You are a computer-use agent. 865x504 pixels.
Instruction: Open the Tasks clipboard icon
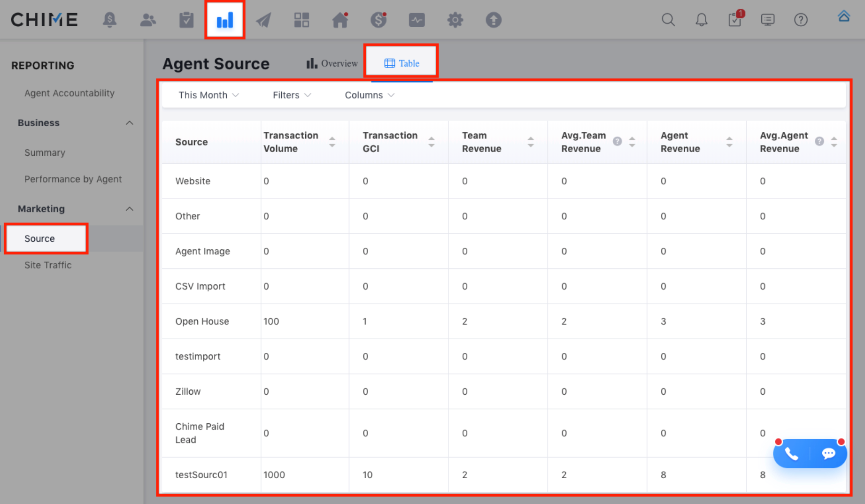(186, 20)
